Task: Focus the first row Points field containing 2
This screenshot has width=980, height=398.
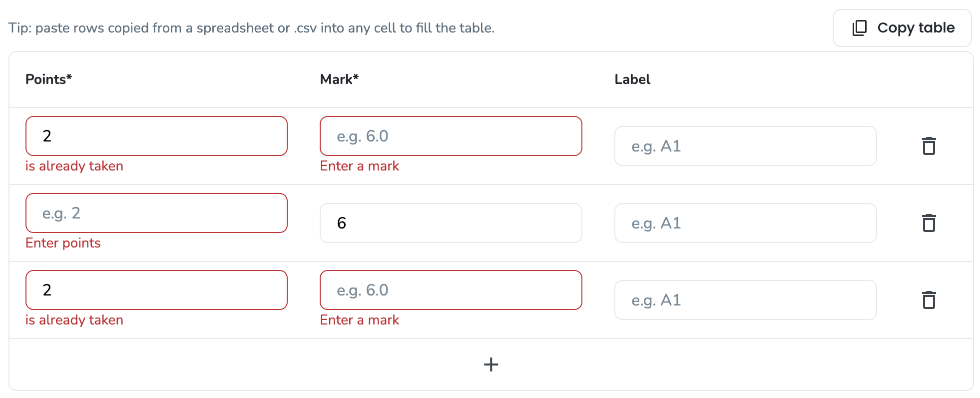Action: click(156, 136)
